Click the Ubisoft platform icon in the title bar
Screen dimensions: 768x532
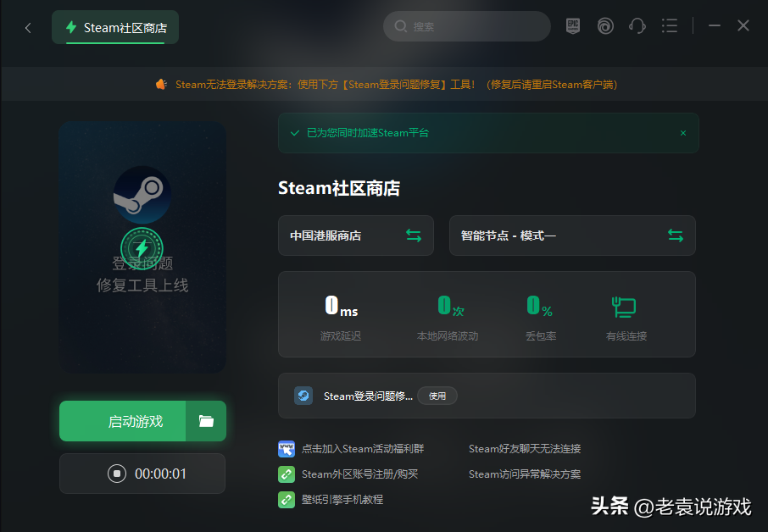point(605,25)
